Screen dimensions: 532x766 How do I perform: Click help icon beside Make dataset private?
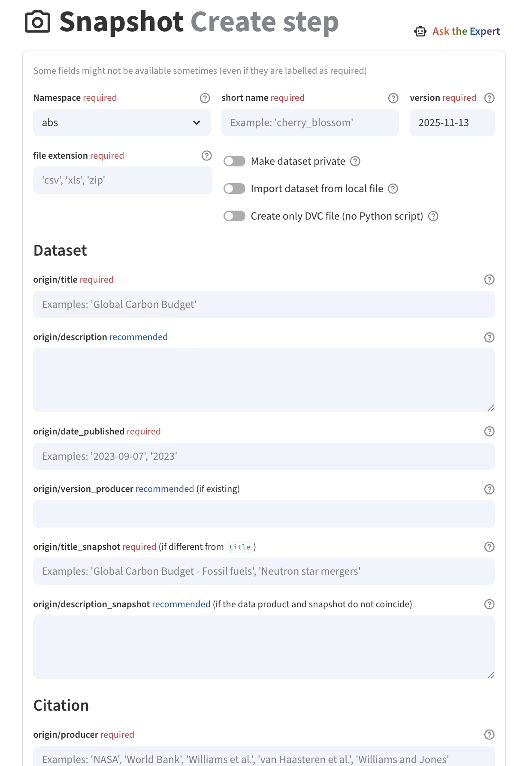coord(355,161)
